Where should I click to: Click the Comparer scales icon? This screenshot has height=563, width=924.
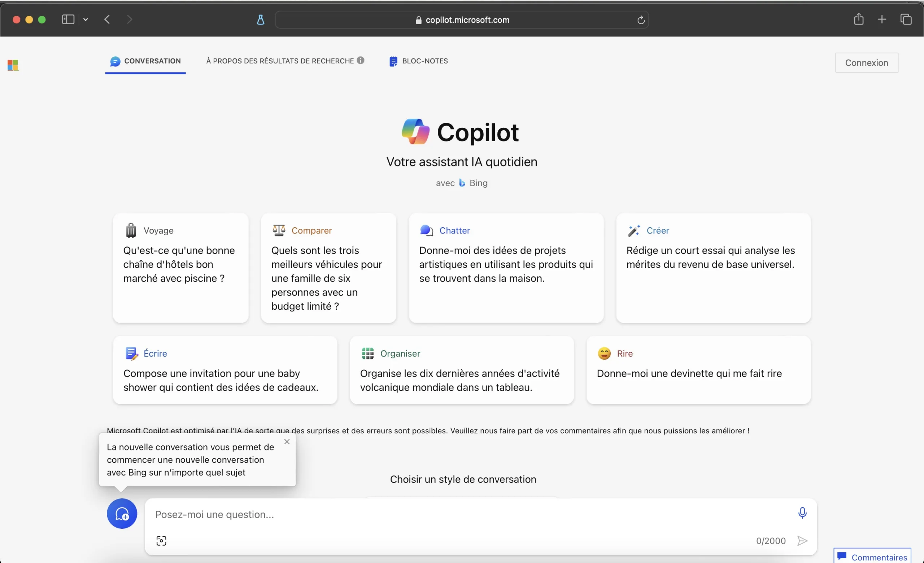tap(279, 230)
